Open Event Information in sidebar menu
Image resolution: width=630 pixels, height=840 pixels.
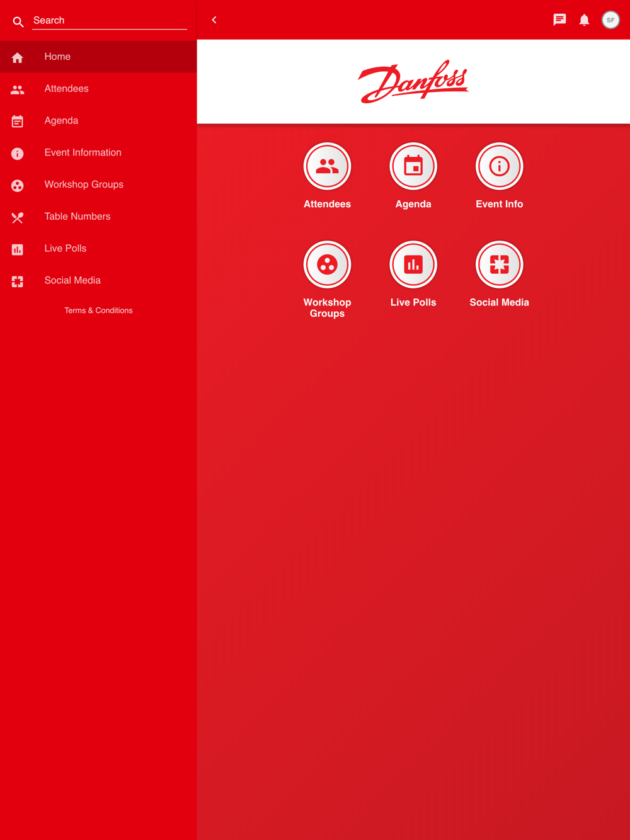pos(83,152)
